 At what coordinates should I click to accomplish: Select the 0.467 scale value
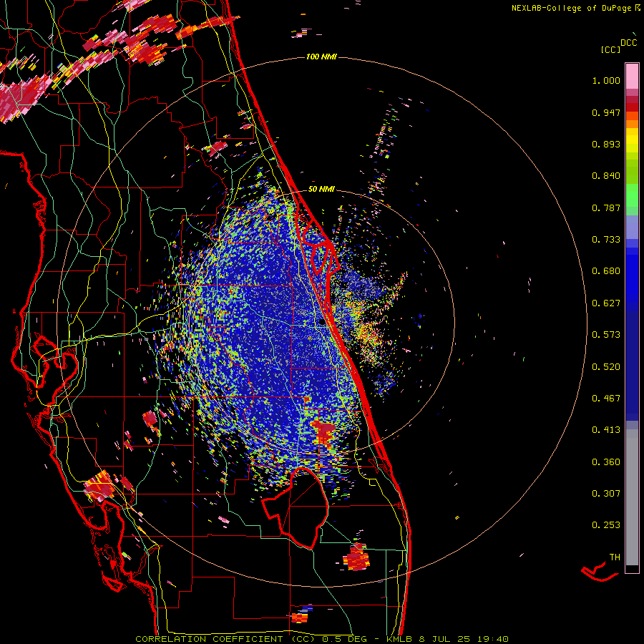pos(606,399)
